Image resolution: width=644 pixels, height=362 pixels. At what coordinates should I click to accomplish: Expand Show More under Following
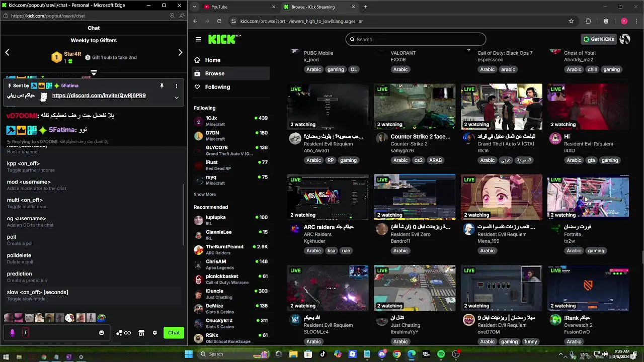tap(205, 194)
